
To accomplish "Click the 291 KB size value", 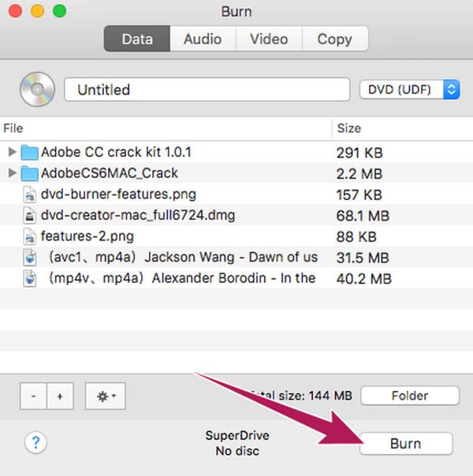I will click(359, 153).
